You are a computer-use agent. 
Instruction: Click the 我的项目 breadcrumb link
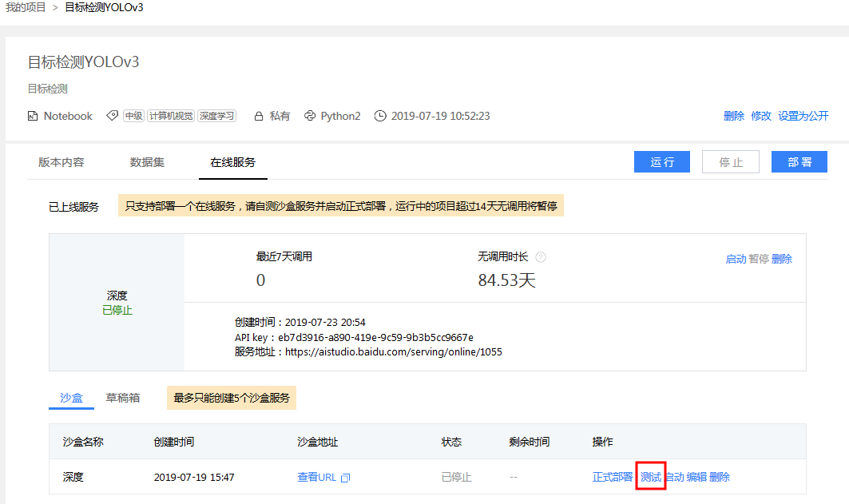click(x=26, y=7)
